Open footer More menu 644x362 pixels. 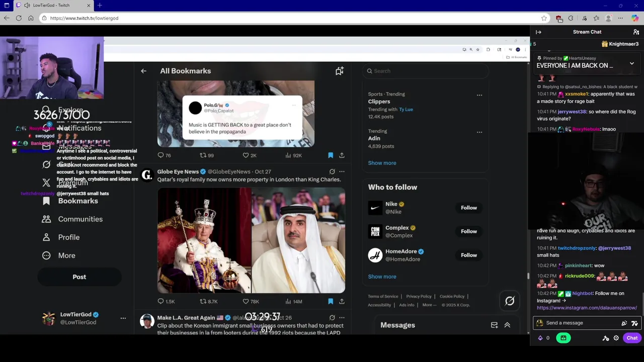[x=429, y=305]
